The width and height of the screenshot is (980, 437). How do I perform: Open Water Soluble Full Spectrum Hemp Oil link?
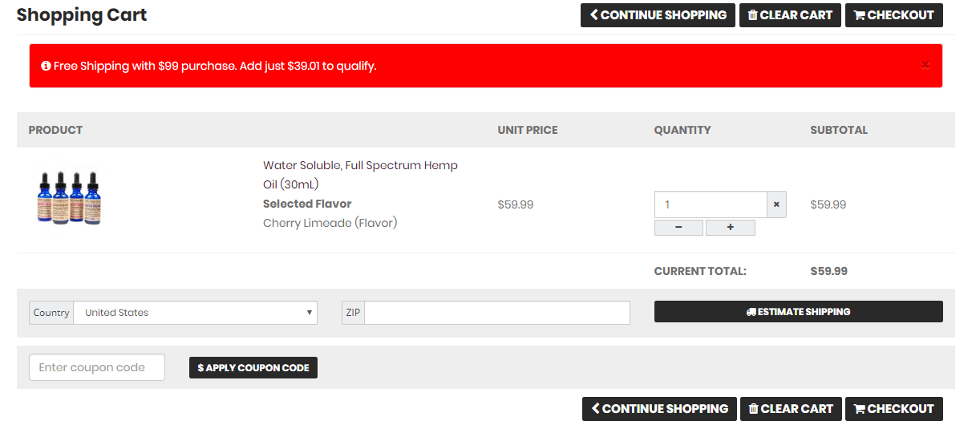(x=360, y=175)
